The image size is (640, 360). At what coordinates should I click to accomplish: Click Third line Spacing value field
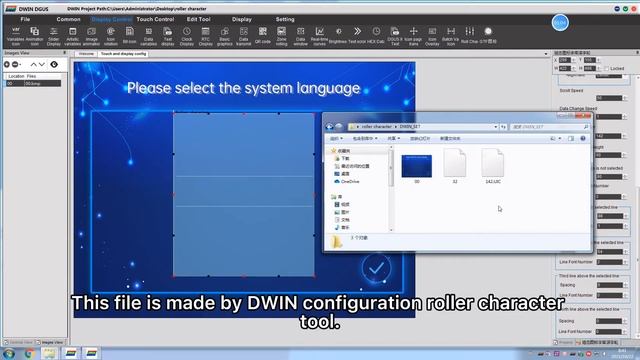pyautogui.click(x=609, y=285)
